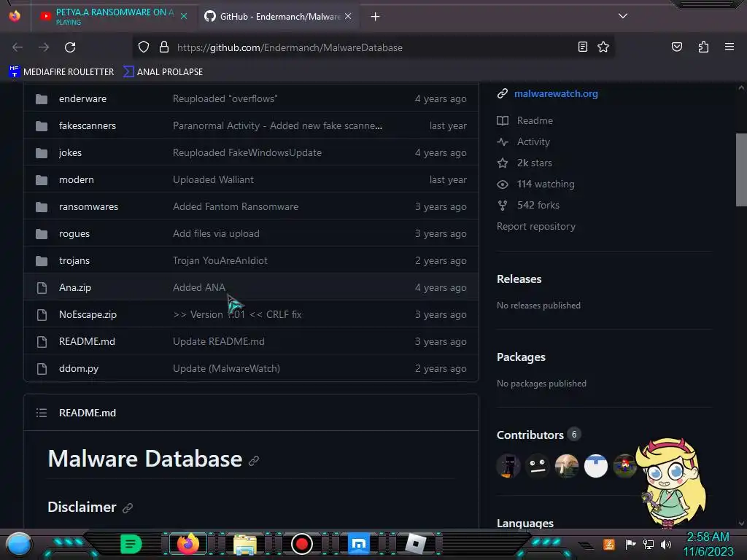Open the 'Reuploaded FakeWindowsUpdate' commit message
747x560 pixels.
point(247,153)
